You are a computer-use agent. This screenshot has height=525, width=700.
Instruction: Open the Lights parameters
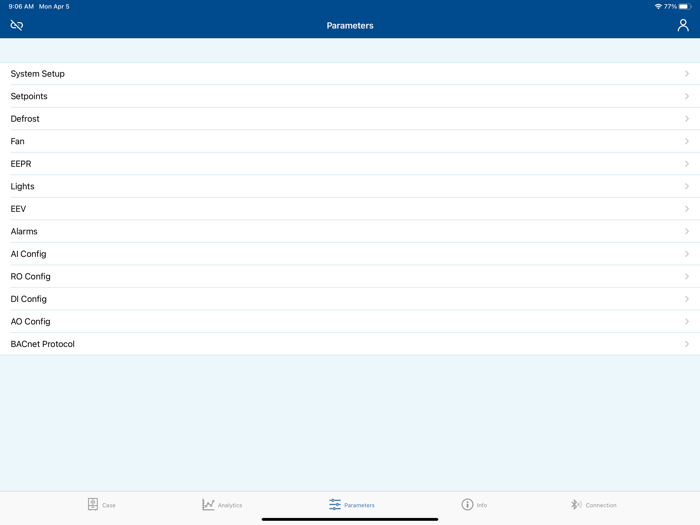coord(350,186)
